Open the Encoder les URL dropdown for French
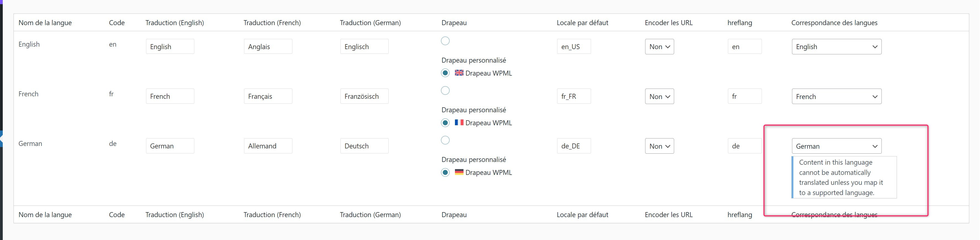 click(659, 96)
